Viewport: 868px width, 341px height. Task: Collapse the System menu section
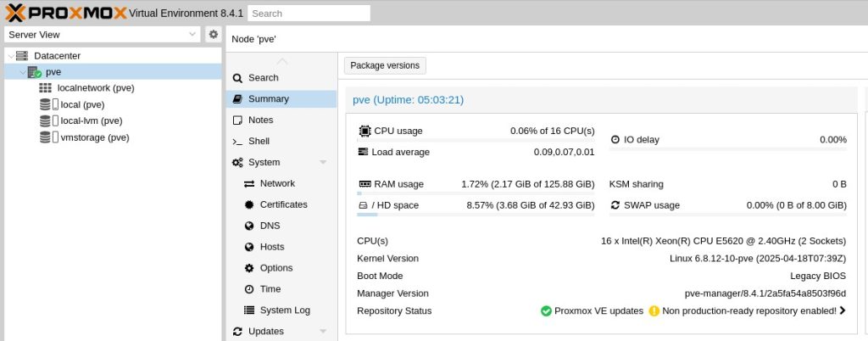tap(323, 163)
